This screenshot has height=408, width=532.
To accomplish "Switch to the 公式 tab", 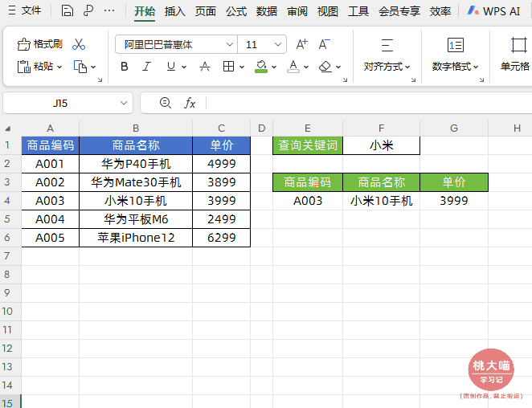I will click(236, 11).
